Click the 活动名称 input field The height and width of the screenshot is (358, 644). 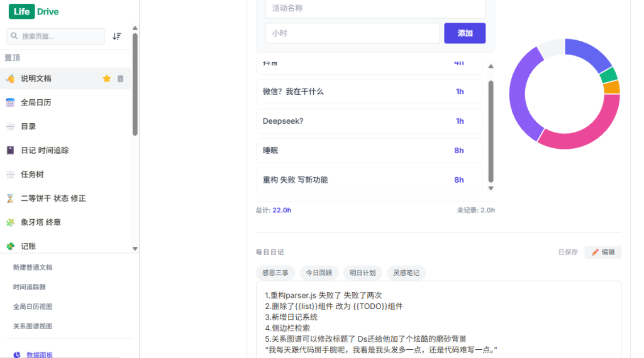point(375,9)
